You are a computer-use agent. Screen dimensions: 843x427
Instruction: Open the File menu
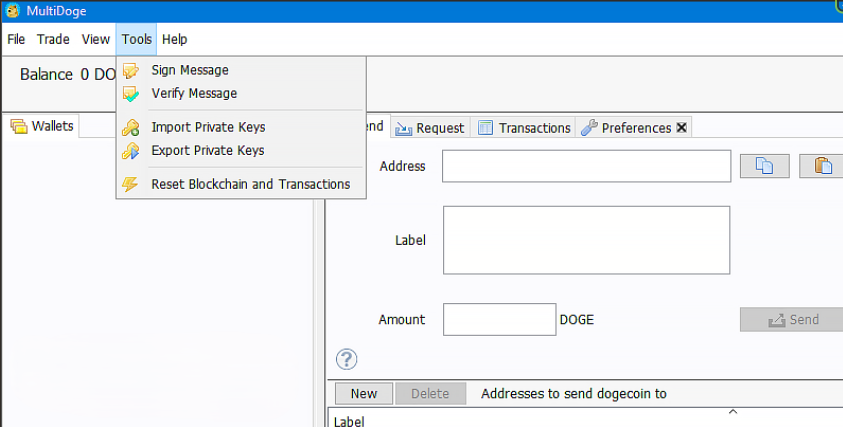tap(16, 39)
